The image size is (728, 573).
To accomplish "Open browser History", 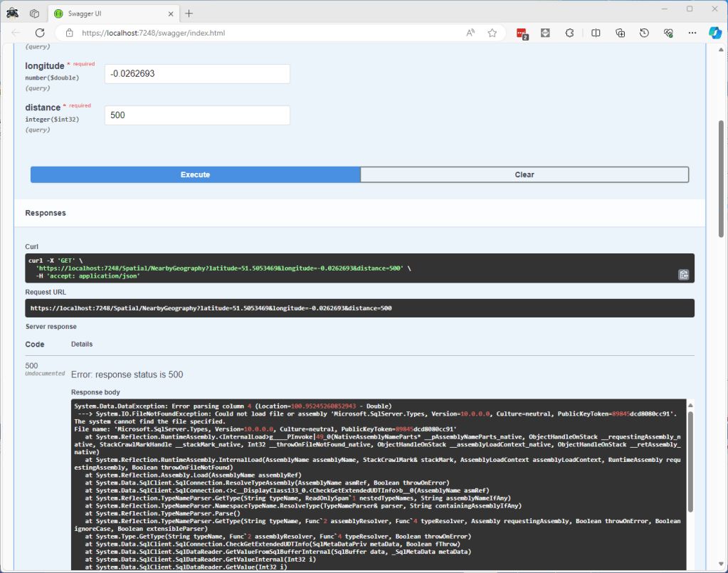I will pos(644,33).
